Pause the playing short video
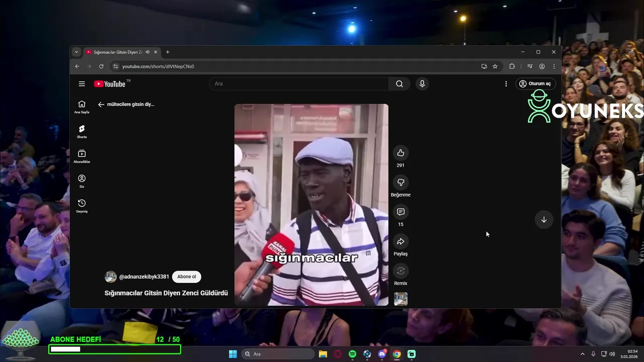 [311, 205]
